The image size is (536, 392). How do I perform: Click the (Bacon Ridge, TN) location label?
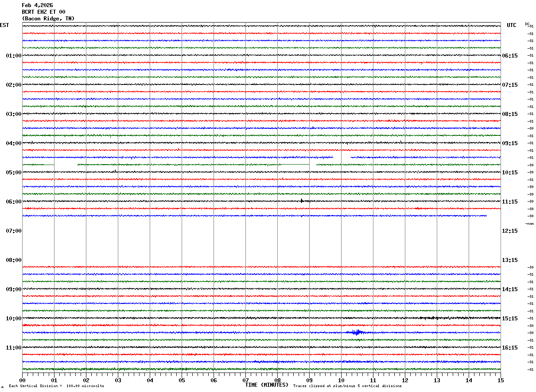(x=48, y=19)
